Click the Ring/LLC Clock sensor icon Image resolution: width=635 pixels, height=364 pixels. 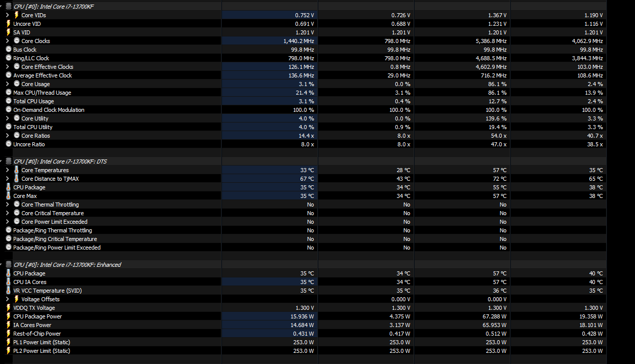8,58
